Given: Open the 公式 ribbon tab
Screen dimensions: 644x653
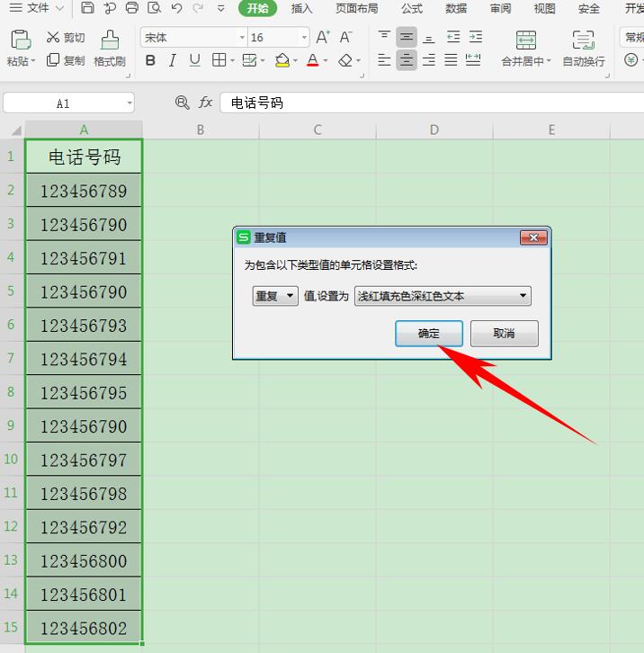Looking at the screenshot, I should 412,8.
